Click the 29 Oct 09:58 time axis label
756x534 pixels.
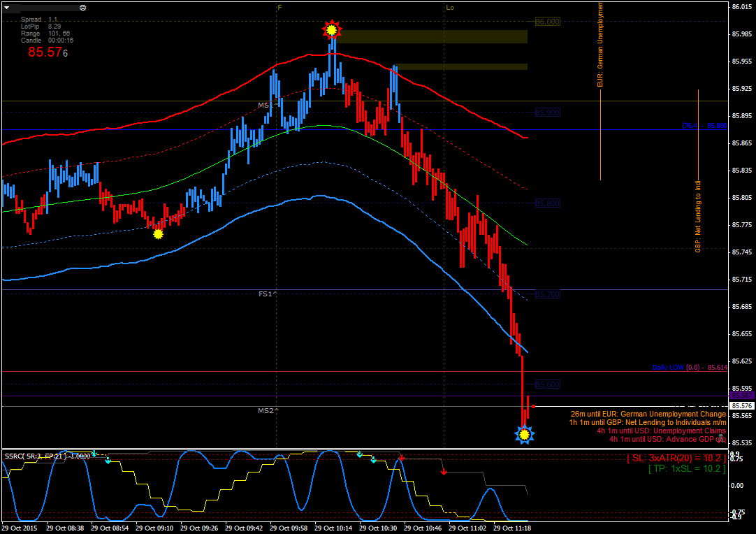[289, 528]
